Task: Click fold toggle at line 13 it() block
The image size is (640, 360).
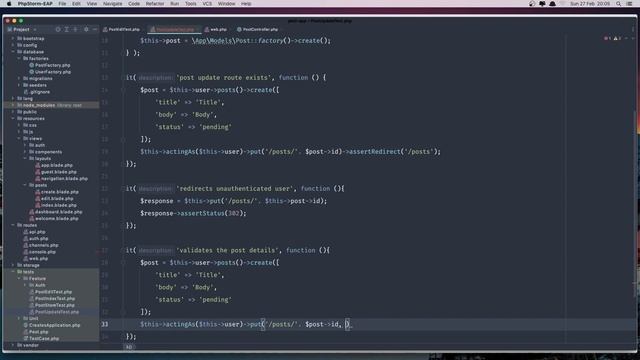Action: point(123,78)
